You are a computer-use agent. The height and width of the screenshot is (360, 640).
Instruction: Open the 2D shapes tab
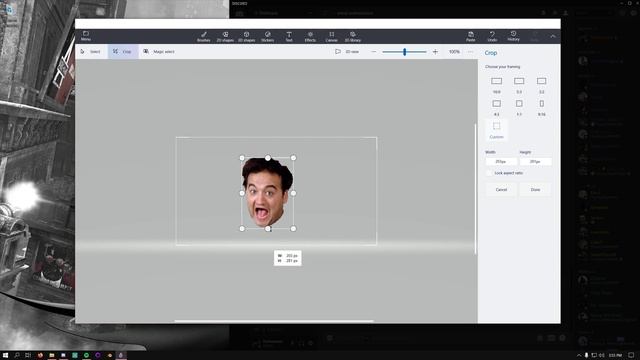coord(225,36)
